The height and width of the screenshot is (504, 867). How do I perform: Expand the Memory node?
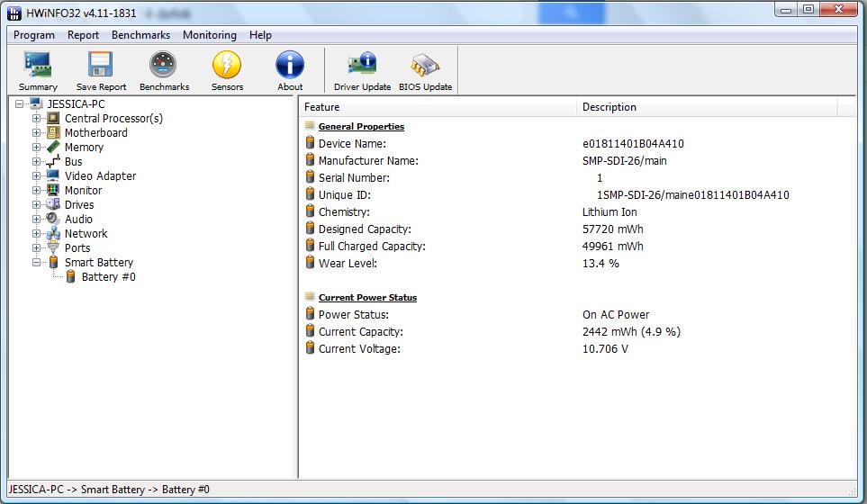37,147
